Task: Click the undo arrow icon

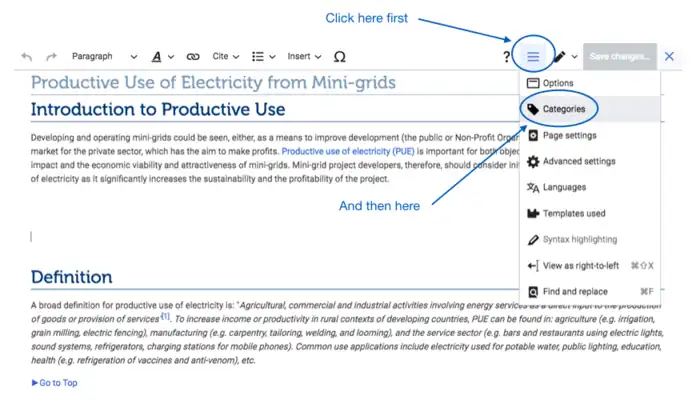Action: (26, 57)
